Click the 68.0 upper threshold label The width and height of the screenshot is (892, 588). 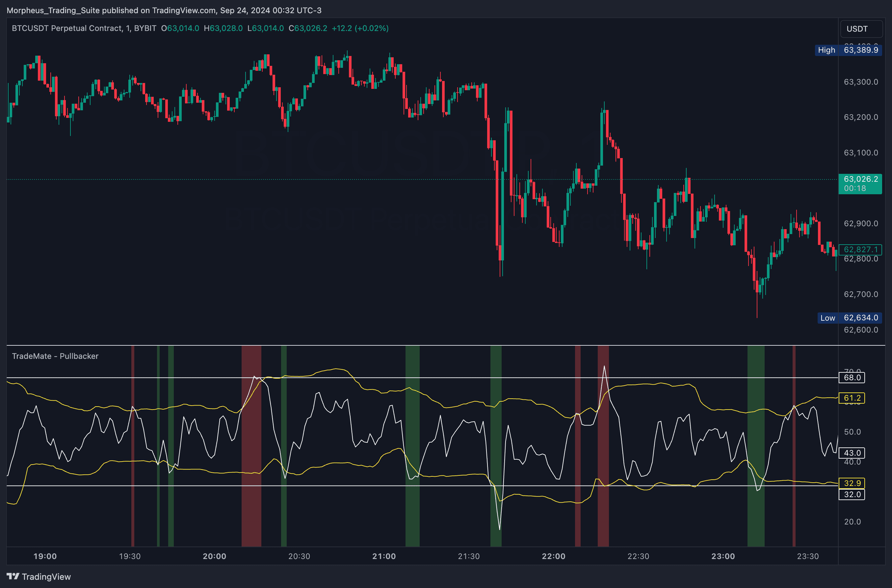pos(852,378)
